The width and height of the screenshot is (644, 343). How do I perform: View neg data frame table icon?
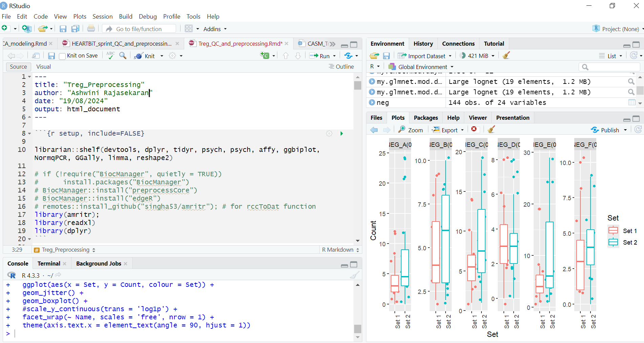click(631, 102)
